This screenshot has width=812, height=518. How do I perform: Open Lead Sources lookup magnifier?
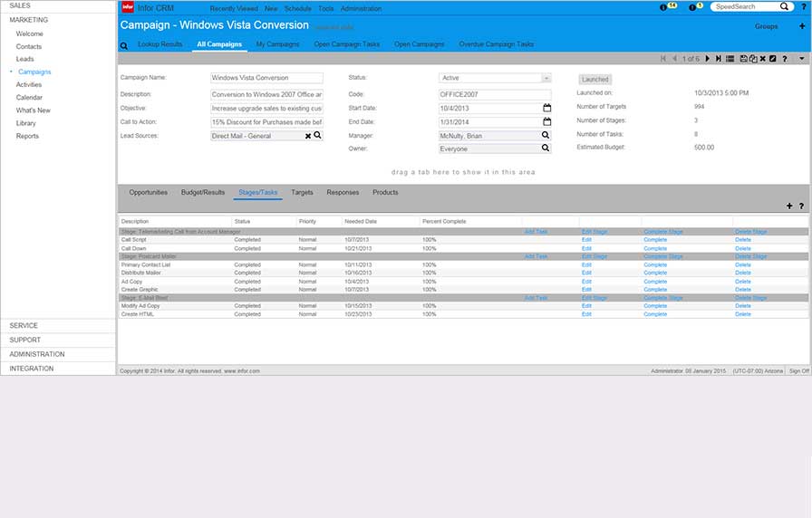pos(317,135)
